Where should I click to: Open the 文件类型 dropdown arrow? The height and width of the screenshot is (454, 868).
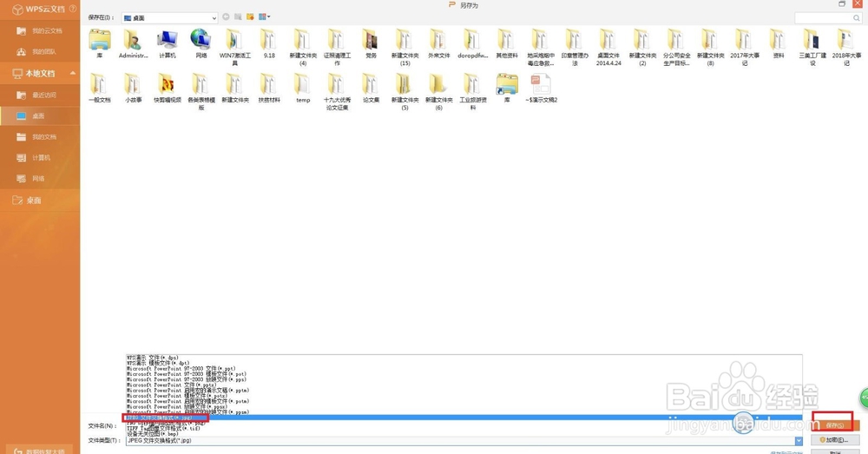(799, 441)
